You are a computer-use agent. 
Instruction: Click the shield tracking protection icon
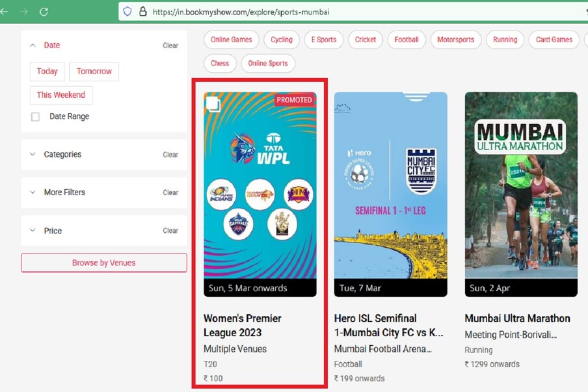(x=127, y=12)
